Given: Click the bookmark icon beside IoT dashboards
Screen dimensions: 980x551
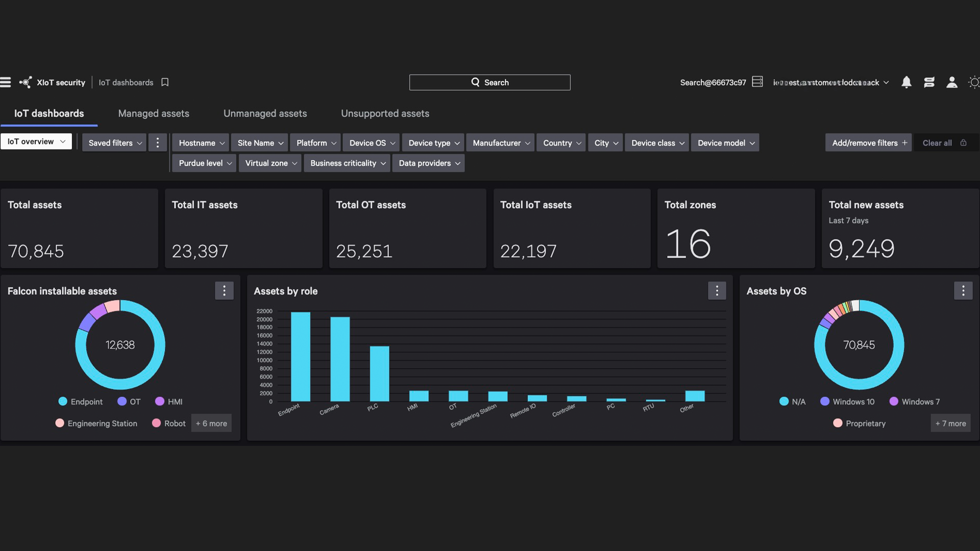Looking at the screenshot, I should point(165,82).
